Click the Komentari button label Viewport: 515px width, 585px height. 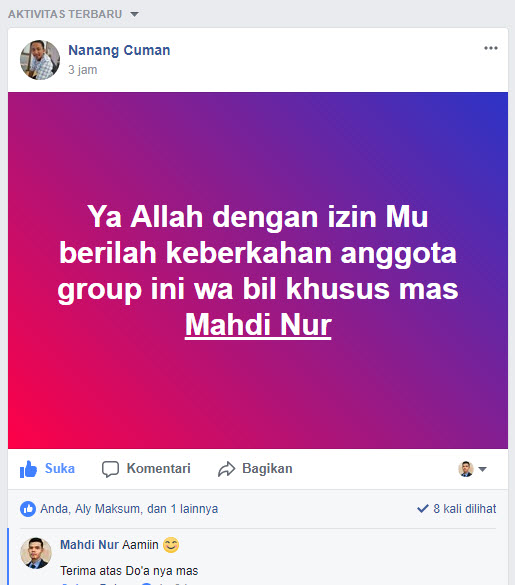point(159,469)
